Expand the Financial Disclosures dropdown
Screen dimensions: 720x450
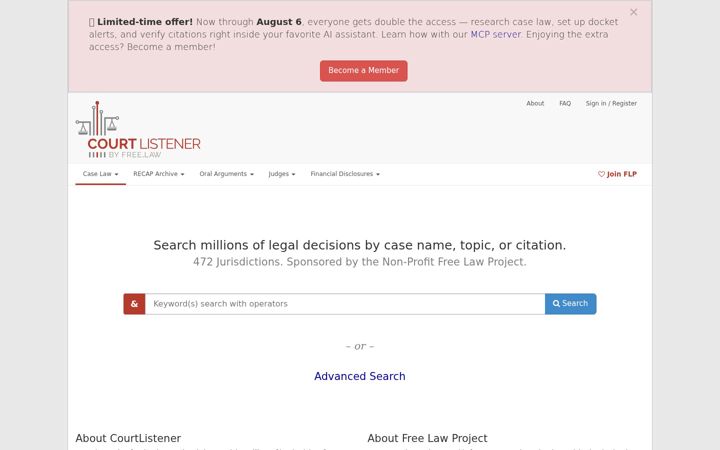345,174
